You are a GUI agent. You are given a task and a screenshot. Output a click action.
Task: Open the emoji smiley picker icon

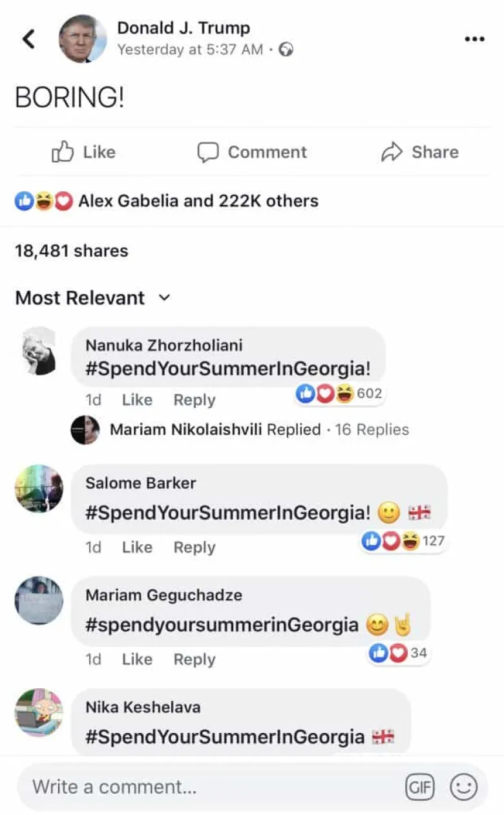click(x=463, y=787)
